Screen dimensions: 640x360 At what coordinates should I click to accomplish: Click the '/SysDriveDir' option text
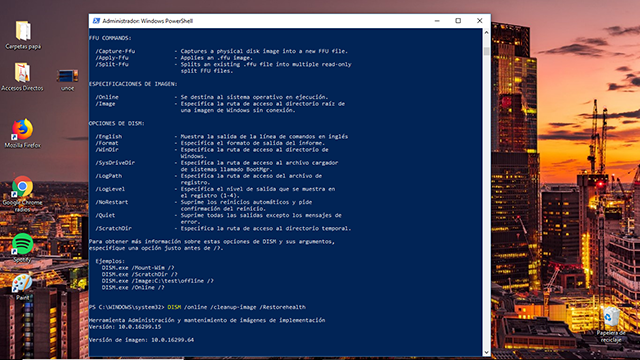click(x=115, y=162)
